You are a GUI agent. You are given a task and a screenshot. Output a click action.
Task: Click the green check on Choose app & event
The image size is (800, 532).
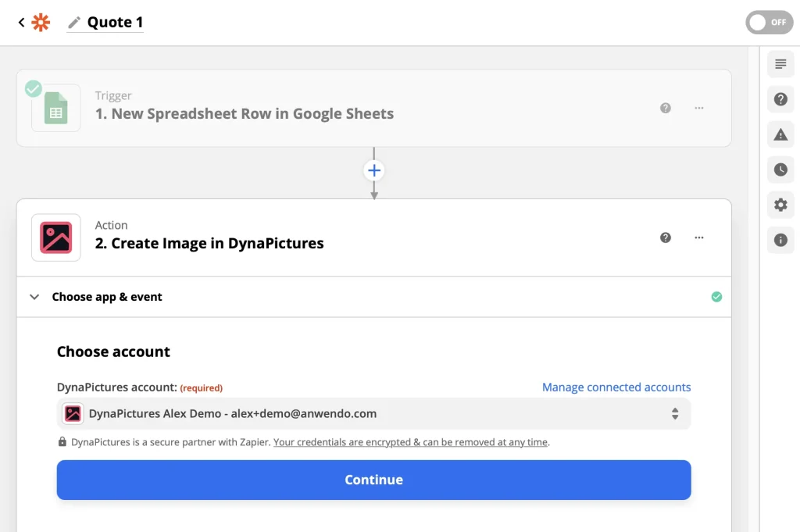(x=716, y=297)
